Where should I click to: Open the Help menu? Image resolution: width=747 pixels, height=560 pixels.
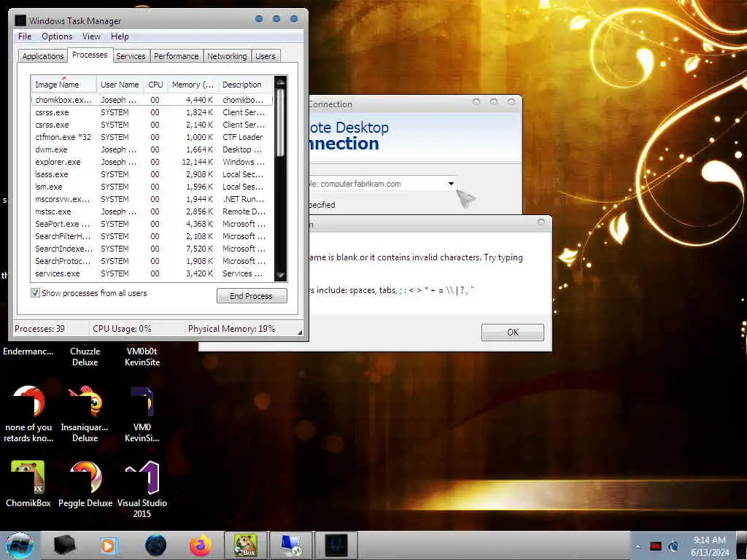[120, 36]
